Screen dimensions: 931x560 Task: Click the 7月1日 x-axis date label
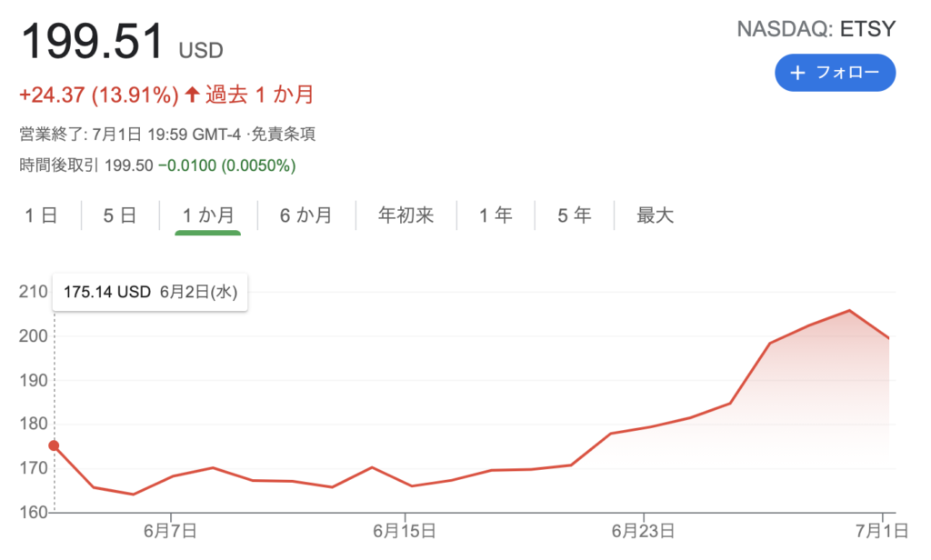click(874, 529)
